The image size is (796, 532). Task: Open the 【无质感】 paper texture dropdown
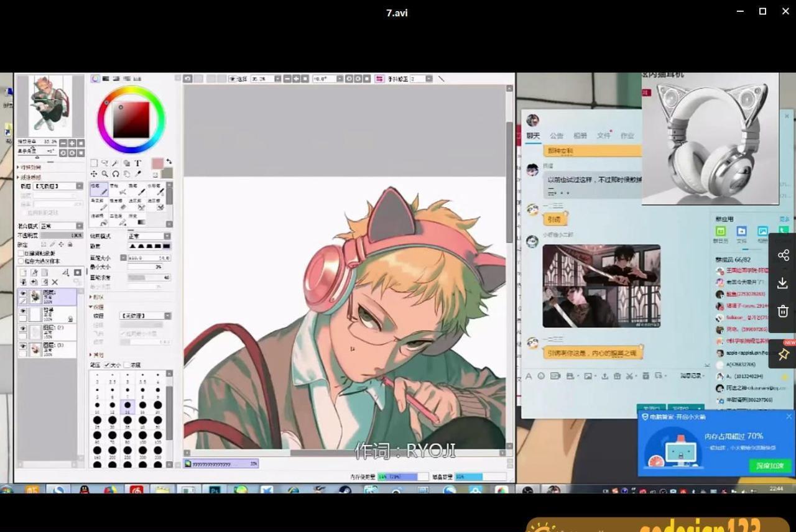point(59,186)
